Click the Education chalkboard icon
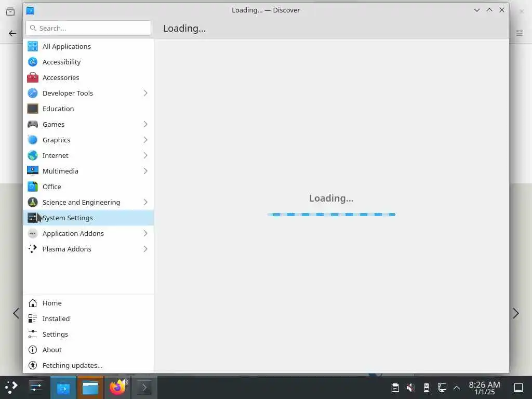The width and height of the screenshot is (532, 399). (33, 109)
